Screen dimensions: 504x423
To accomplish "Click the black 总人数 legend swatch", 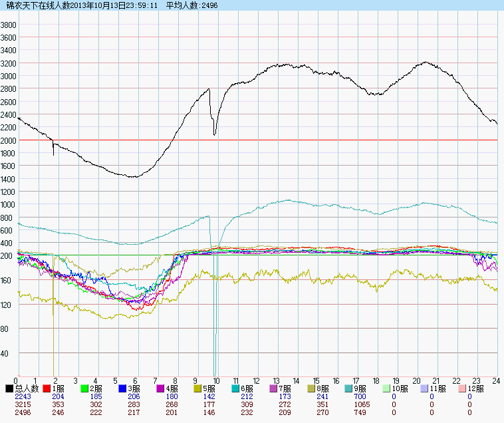I will tap(9, 388).
